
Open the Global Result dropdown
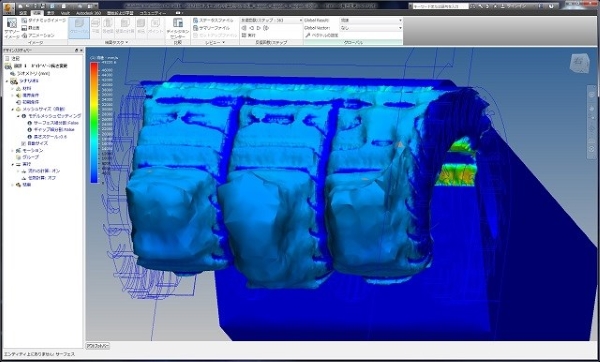[371, 20]
